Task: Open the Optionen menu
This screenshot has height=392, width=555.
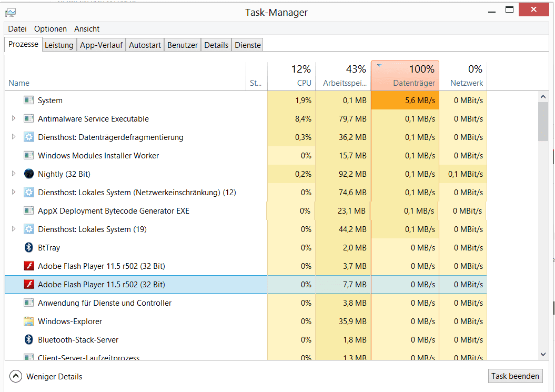Action: (51, 29)
